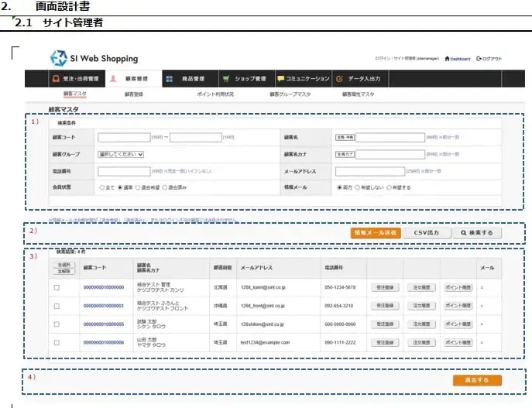This screenshot has width=532, height=408.
Task: Click the ログアウト logout icon
Action: point(489,59)
